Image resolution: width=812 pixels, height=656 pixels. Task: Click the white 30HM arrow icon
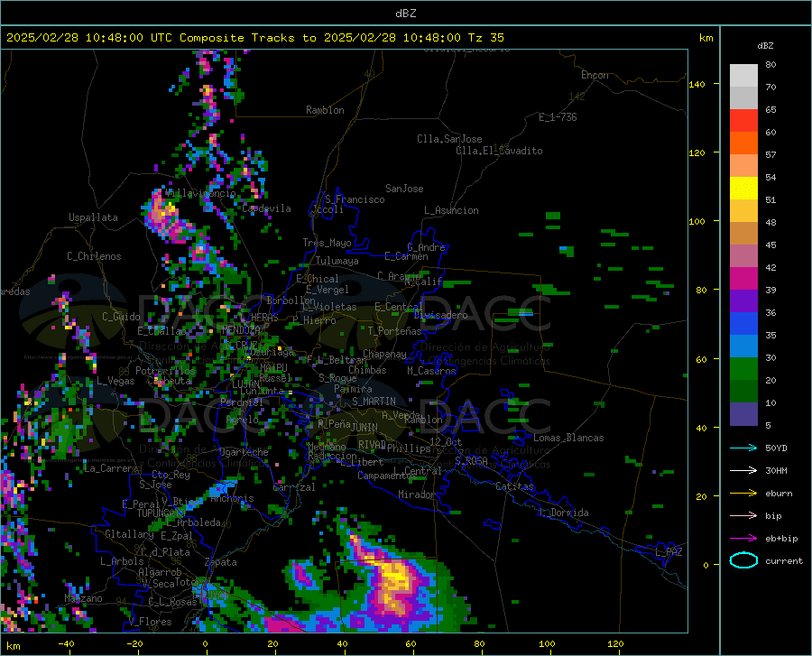tap(743, 471)
